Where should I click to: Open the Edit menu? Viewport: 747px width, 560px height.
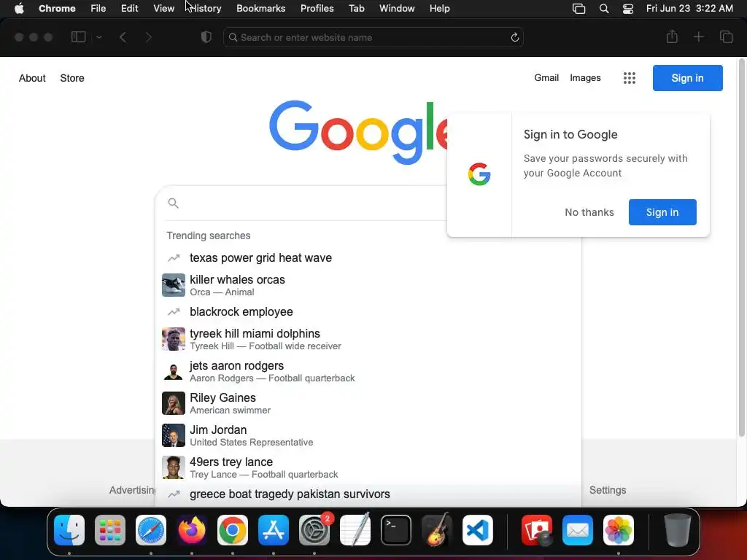(x=129, y=8)
